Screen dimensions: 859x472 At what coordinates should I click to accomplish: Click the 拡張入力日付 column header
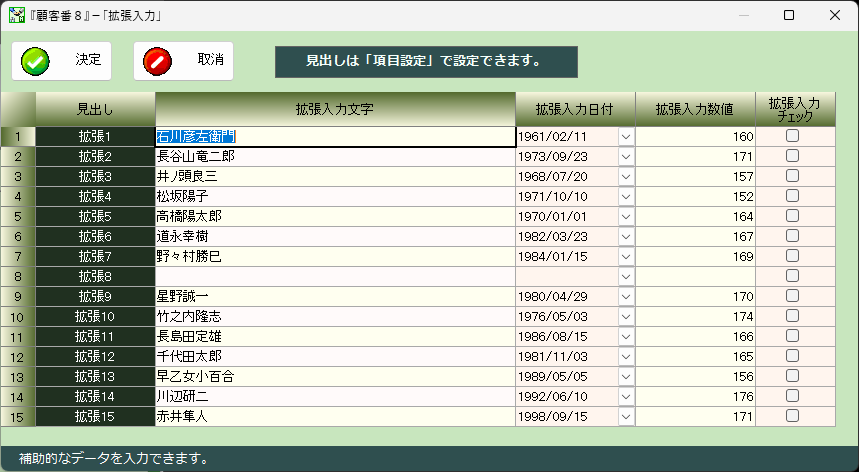tap(575, 109)
